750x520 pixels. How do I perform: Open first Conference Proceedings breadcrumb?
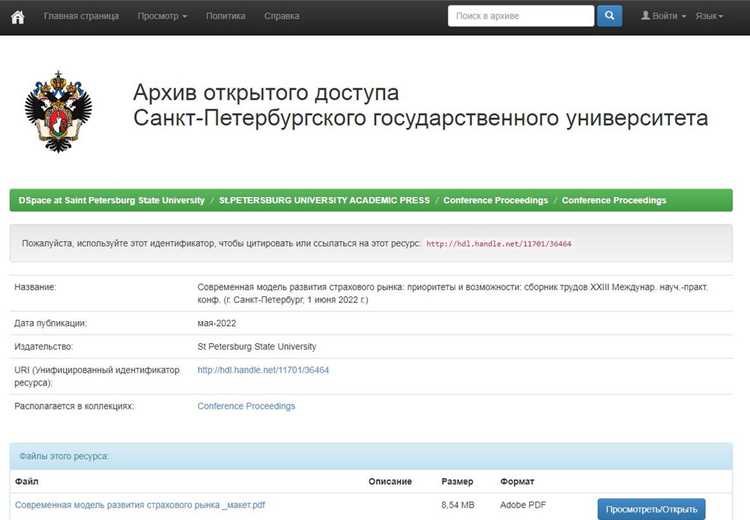(x=496, y=200)
